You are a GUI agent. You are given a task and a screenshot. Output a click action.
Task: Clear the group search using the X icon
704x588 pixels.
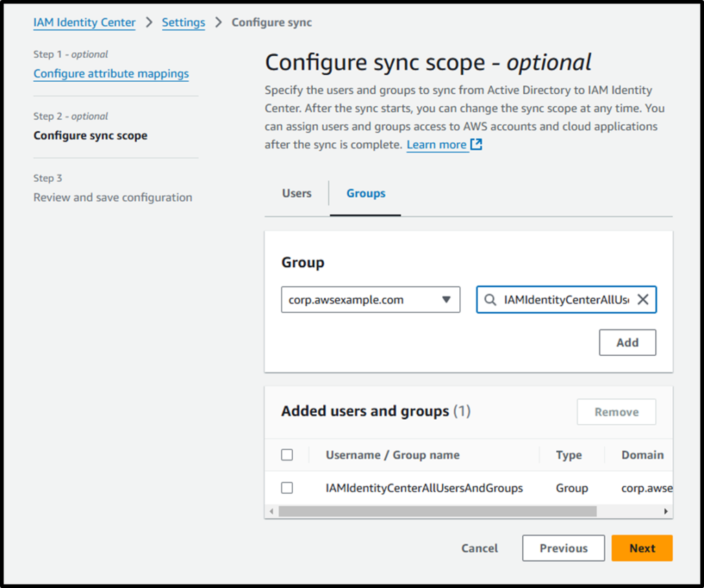click(x=643, y=299)
